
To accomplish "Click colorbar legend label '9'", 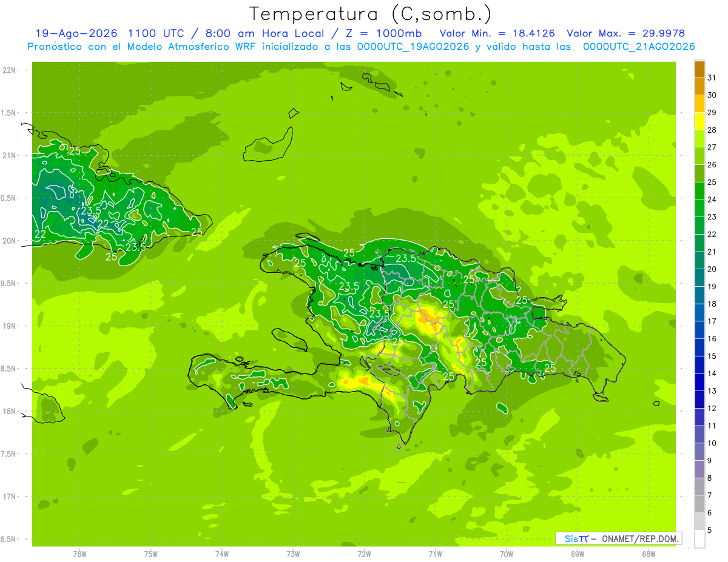I will click(x=709, y=461).
